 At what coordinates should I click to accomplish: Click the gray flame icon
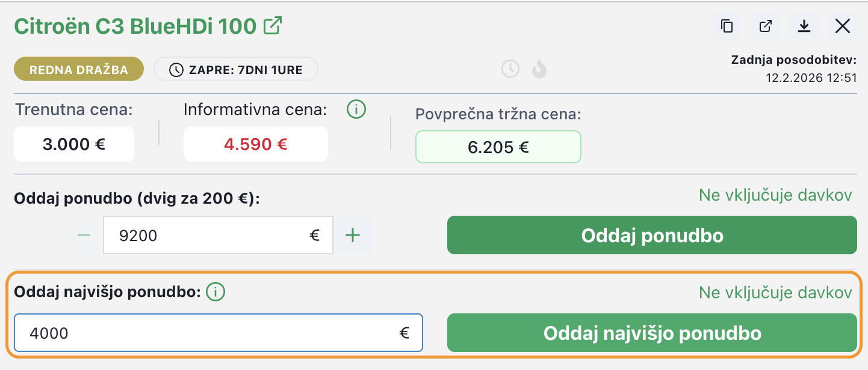click(x=539, y=69)
